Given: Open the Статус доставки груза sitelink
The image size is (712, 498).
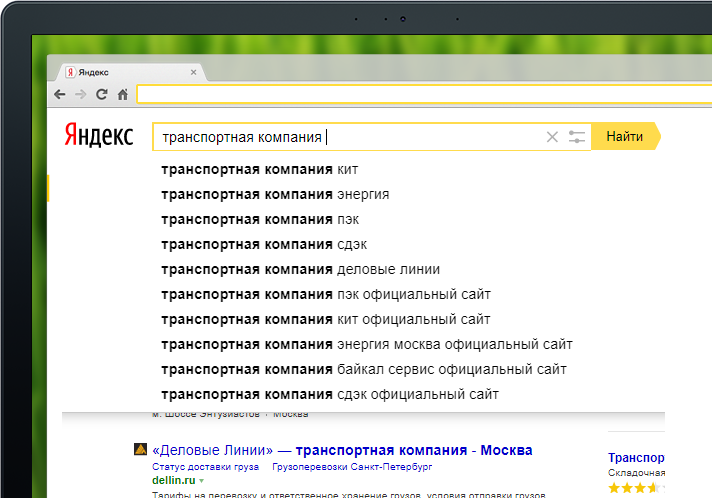Looking at the screenshot, I should [x=205, y=467].
